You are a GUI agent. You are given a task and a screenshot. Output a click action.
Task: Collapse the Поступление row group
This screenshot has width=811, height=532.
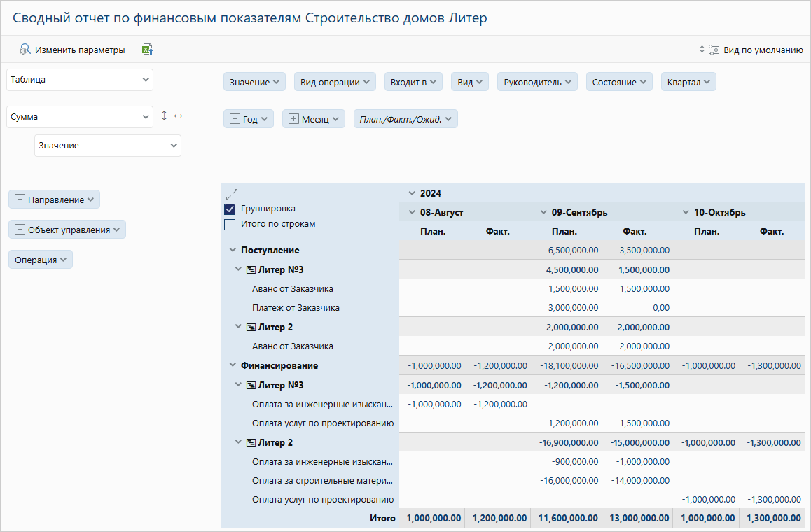click(x=233, y=250)
